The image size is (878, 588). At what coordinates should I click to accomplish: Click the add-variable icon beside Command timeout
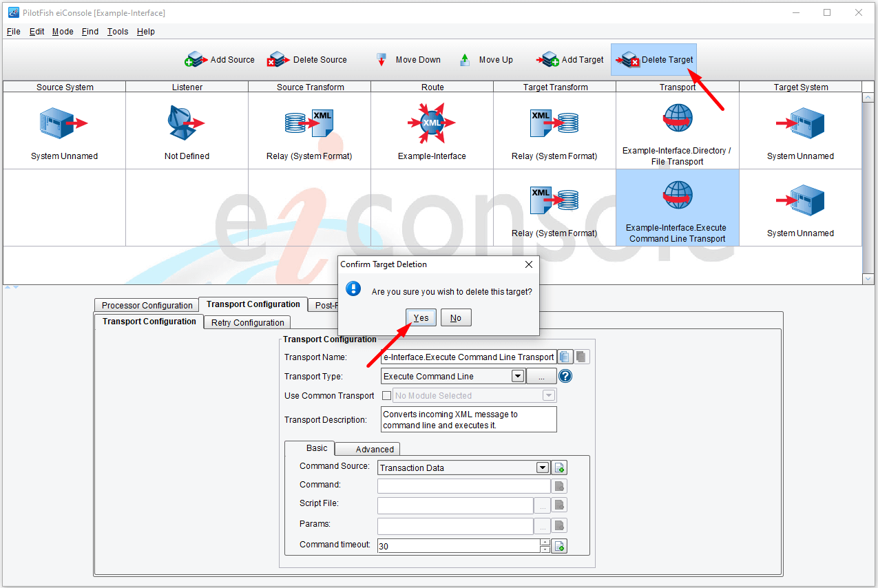[x=560, y=546]
